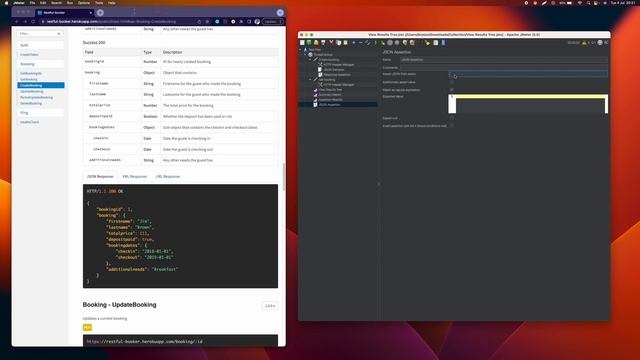
Task: Click the browser Back arrow
Action: pos(17,22)
